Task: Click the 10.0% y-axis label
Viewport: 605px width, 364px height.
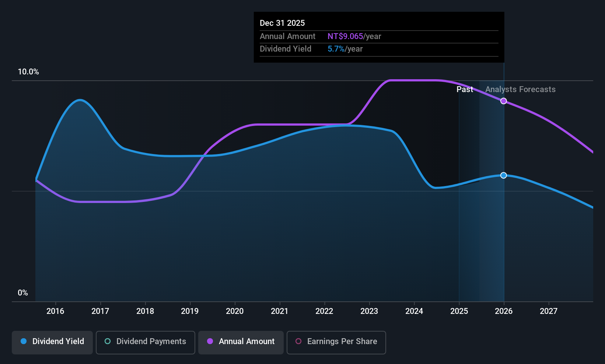Action: (x=28, y=72)
